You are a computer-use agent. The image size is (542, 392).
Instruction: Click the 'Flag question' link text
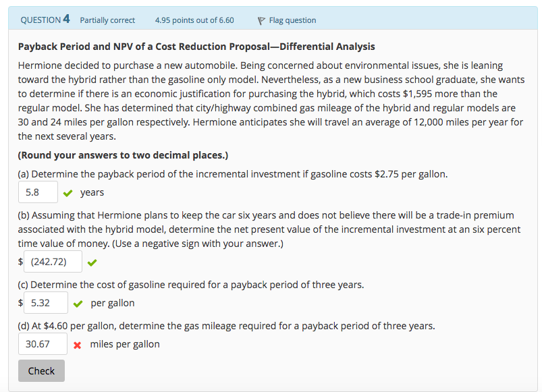pyautogui.click(x=292, y=20)
